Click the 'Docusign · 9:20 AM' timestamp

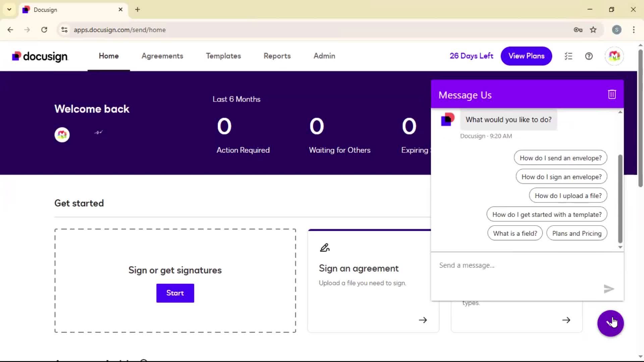point(486,136)
